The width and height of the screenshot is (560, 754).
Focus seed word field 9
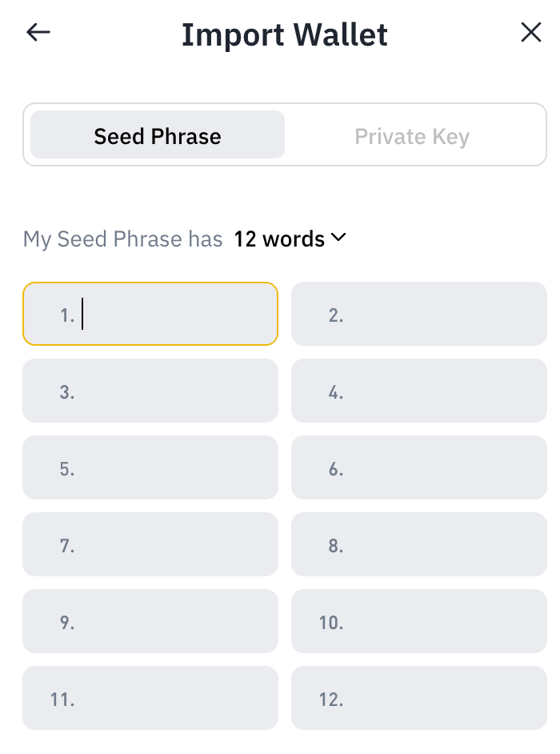[x=150, y=621]
